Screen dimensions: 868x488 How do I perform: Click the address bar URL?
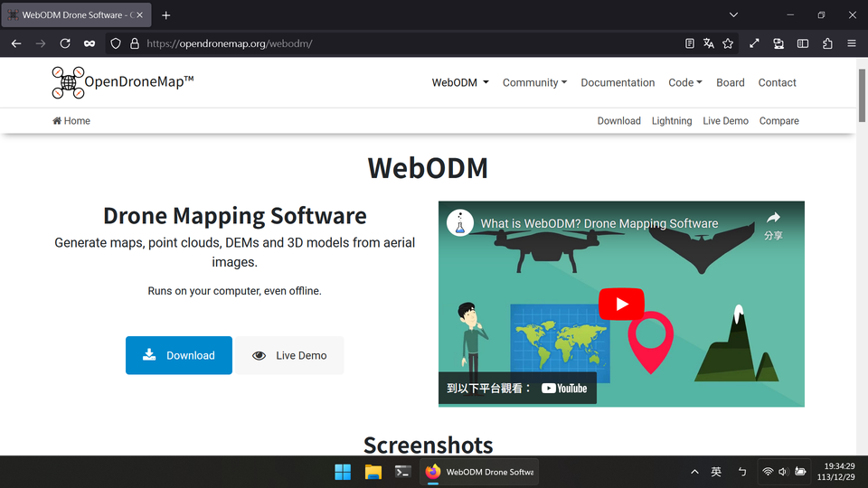(229, 43)
